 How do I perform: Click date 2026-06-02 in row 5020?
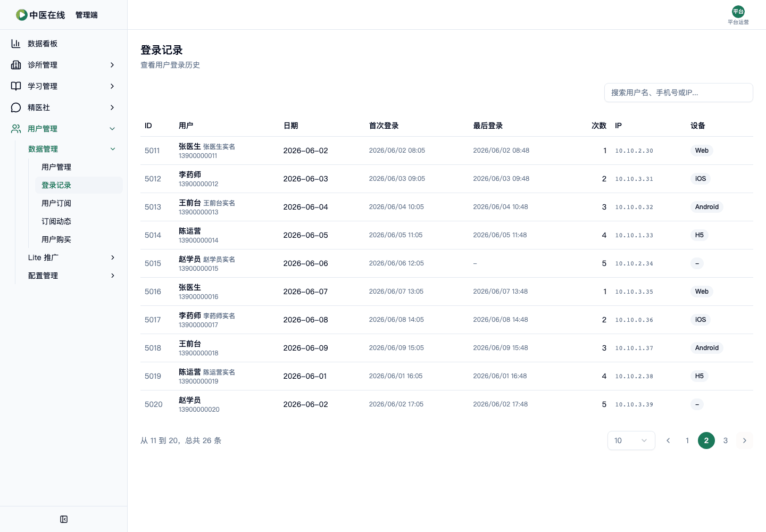point(306,404)
